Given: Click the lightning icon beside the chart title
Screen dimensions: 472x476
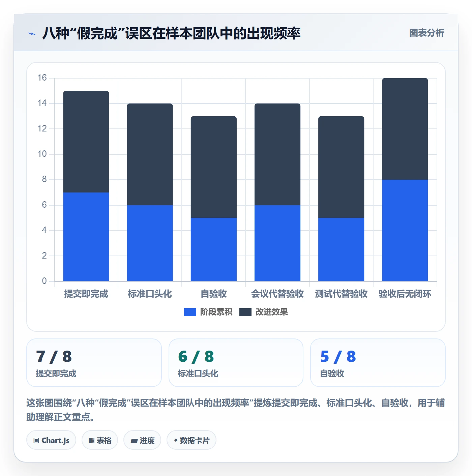Looking at the screenshot, I should click(32, 34).
